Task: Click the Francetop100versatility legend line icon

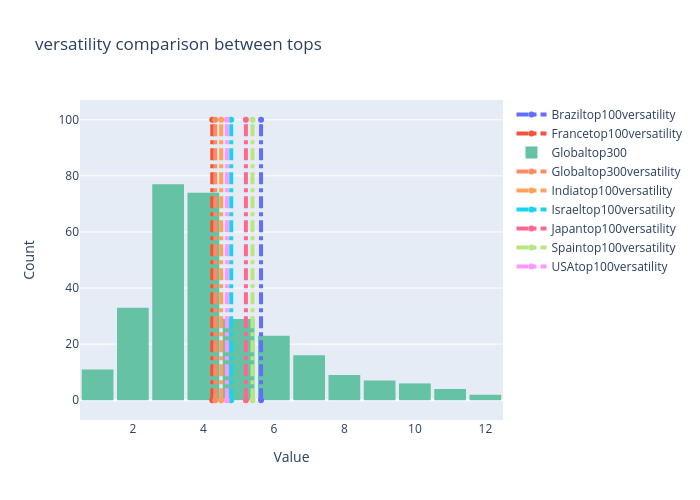Action: click(x=531, y=134)
